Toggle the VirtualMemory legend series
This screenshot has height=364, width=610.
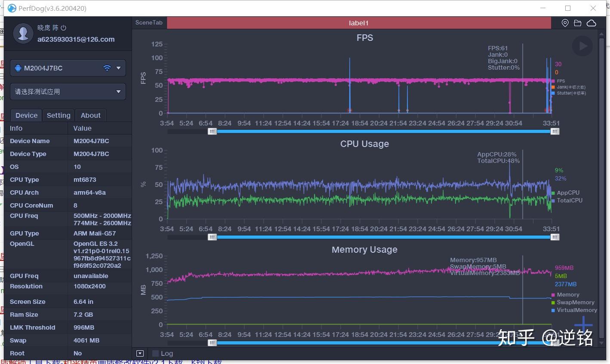click(x=574, y=310)
